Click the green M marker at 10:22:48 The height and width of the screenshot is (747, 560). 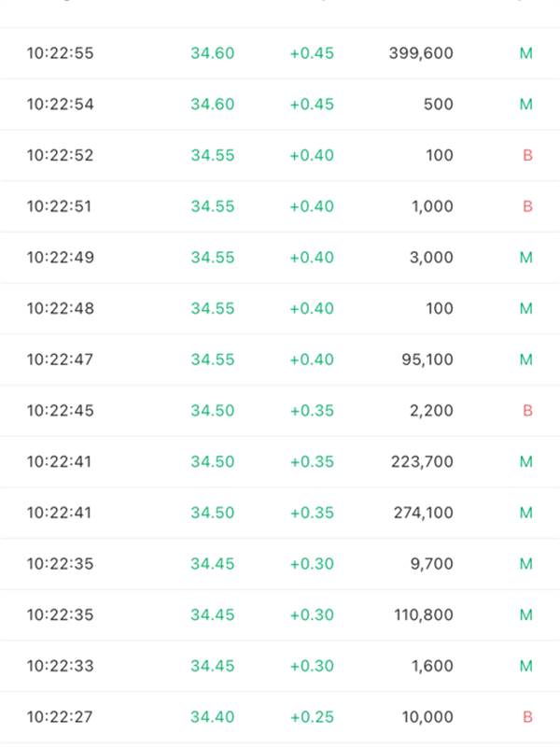(x=526, y=308)
